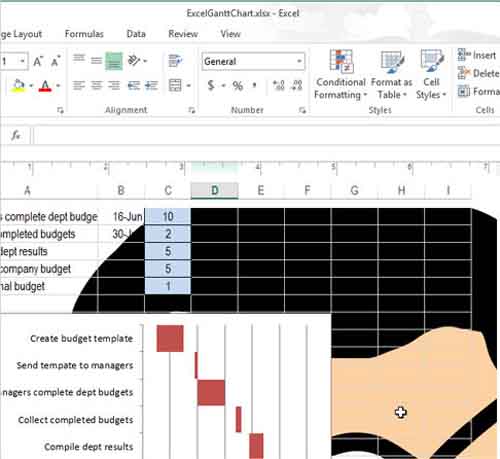Open Font dialog launcher
Screen dimensions: 500x459
pos(60,110)
